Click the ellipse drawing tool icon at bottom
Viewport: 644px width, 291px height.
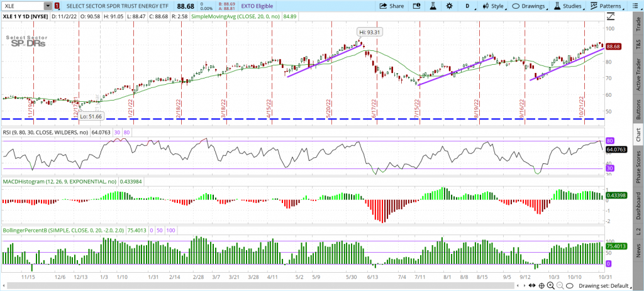click(x=570, y=286)
